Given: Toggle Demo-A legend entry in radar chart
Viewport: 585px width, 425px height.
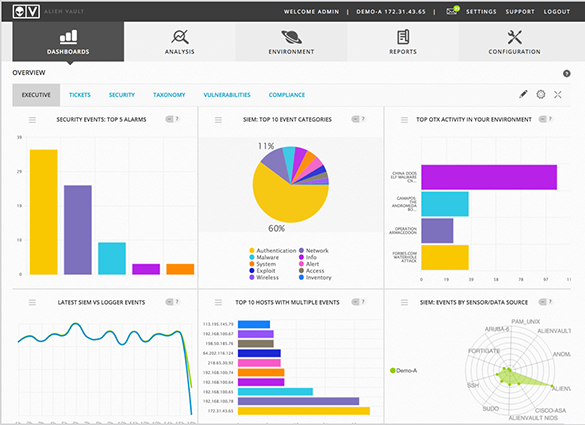Looking at the screenshot, I should coord(403,371).
